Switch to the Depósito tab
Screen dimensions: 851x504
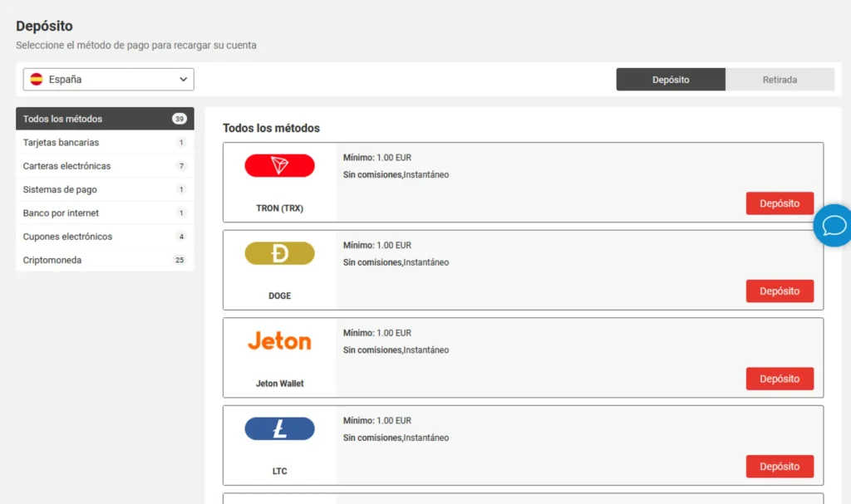click(671, 79)
